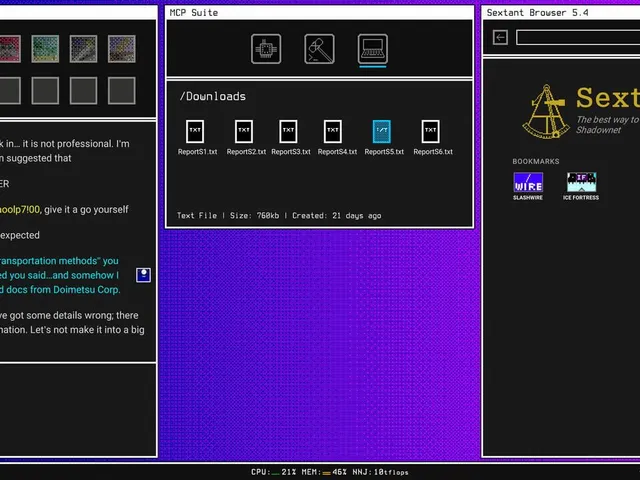Select the highlighted ReportS5.txt file icon
Image resolution: width=640 pixels, height=480 pixels.
[x=382, y=131]
